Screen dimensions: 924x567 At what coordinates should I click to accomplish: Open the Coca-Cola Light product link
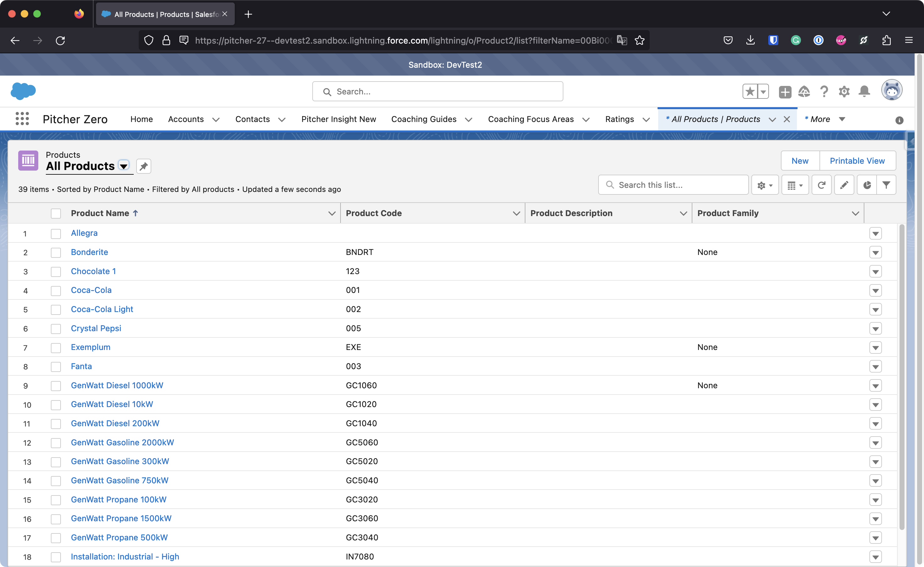102,309
